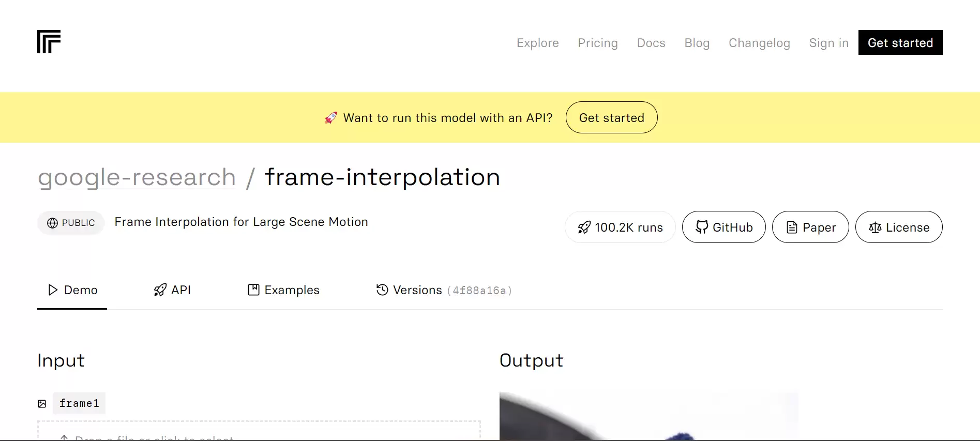Viewport: 980px width, 441px height.
Task: Click the frame-interpolation model title
Action: (382, 177)
